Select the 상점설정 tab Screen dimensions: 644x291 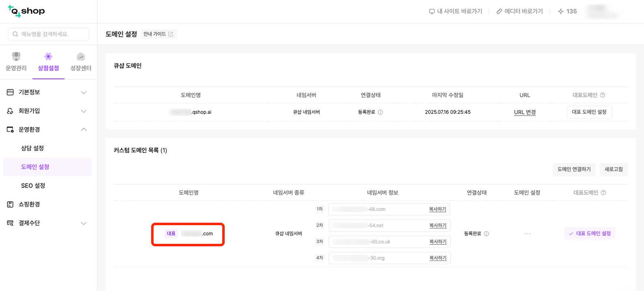pyautogui.click(x=48, y=62)
